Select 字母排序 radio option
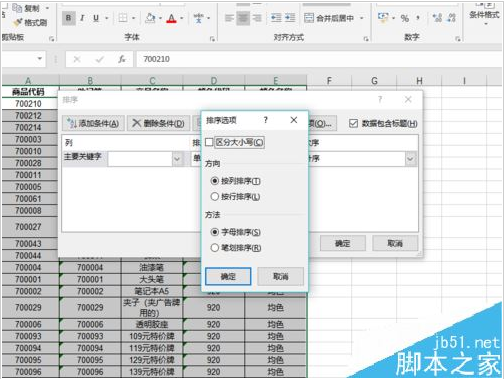This screenshot has width=504, height=379. pyautogui.click(x=215, y=232)
